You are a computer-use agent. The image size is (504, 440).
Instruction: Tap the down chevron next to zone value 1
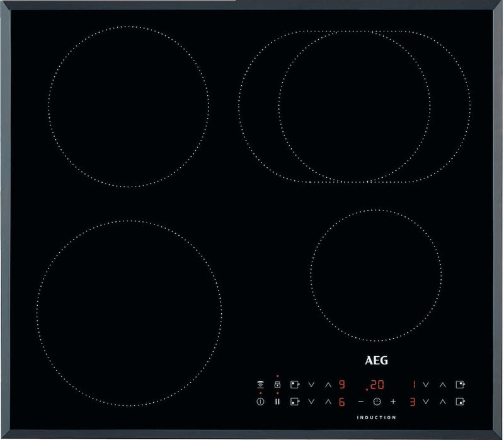[425, 384]
